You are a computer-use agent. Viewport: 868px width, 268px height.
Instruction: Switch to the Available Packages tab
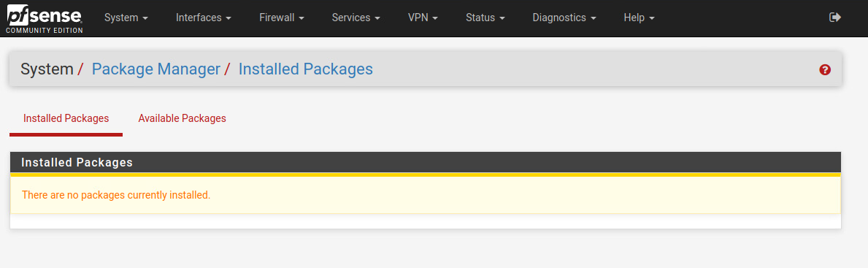182,118
